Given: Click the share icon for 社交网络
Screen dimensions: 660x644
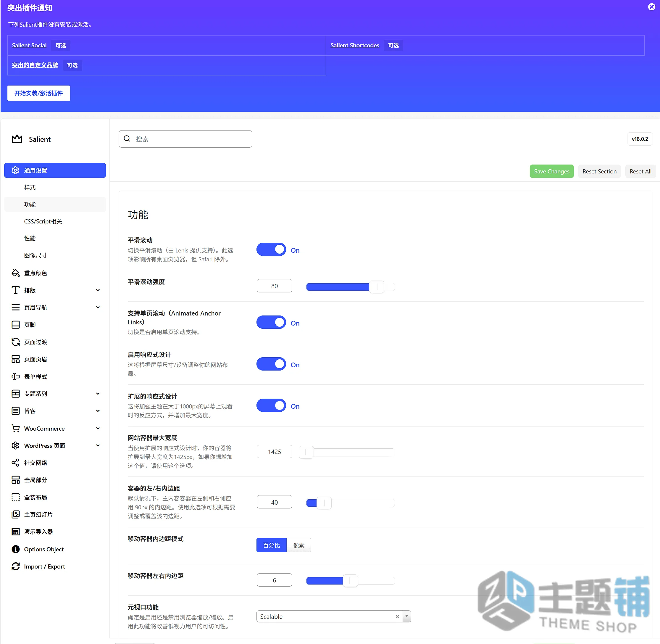Looking at the screenshot, I should (x=16, y=463).
